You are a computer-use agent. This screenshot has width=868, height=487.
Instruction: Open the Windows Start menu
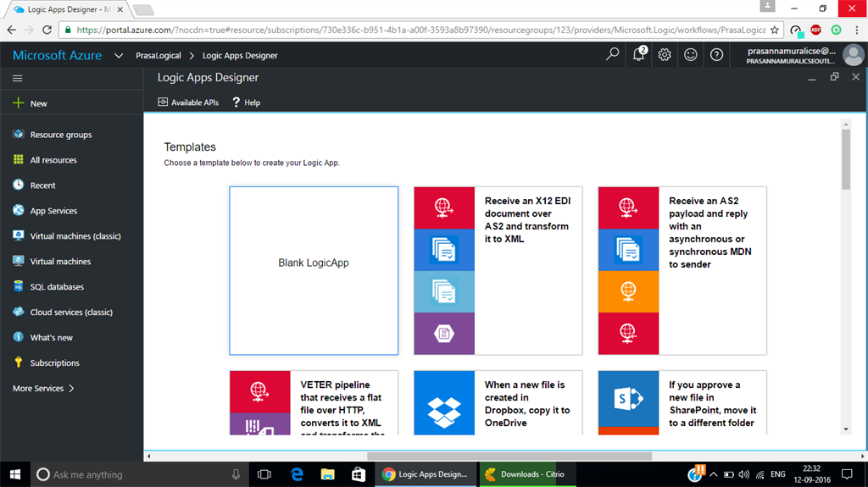[15, 474]
